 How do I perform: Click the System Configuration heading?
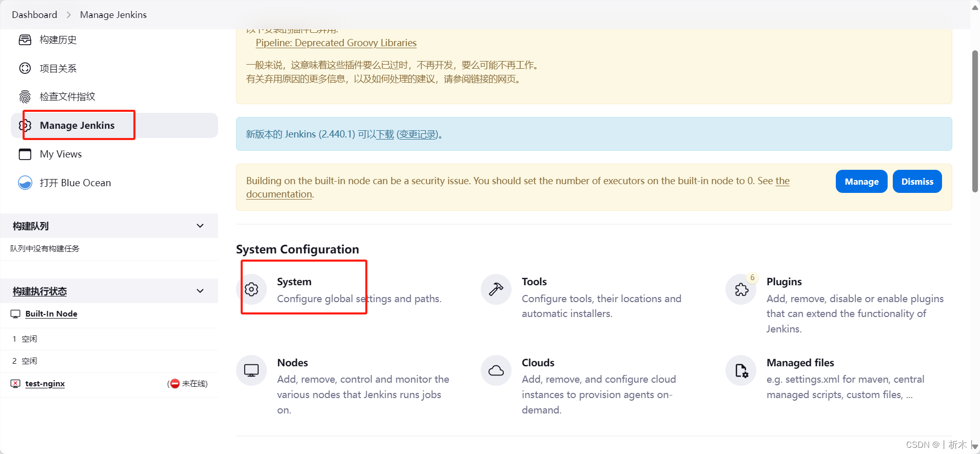[298, 249]
